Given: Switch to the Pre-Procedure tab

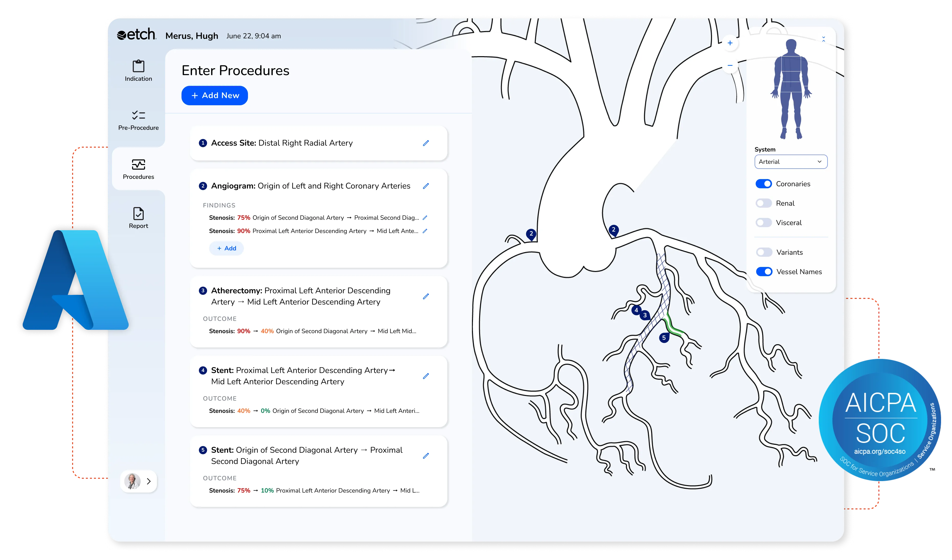Looking at the screenshot, I should pyautogui.click(x=138, y=120).
